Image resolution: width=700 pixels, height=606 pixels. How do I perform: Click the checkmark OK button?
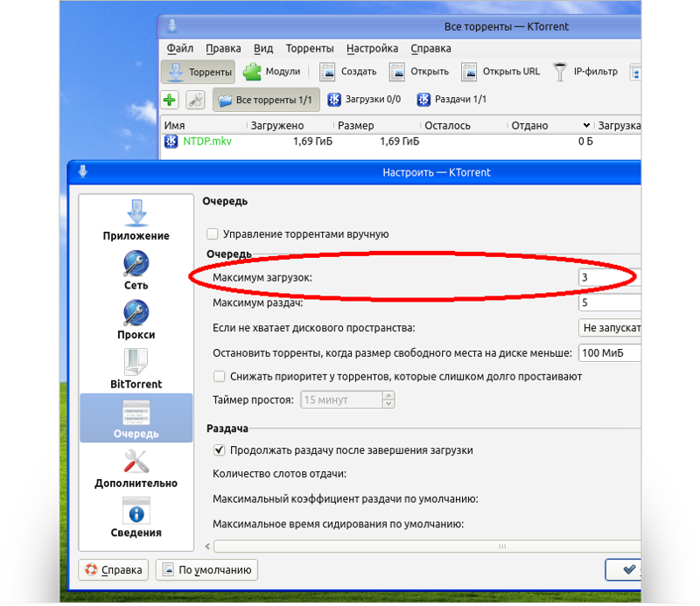623,570
